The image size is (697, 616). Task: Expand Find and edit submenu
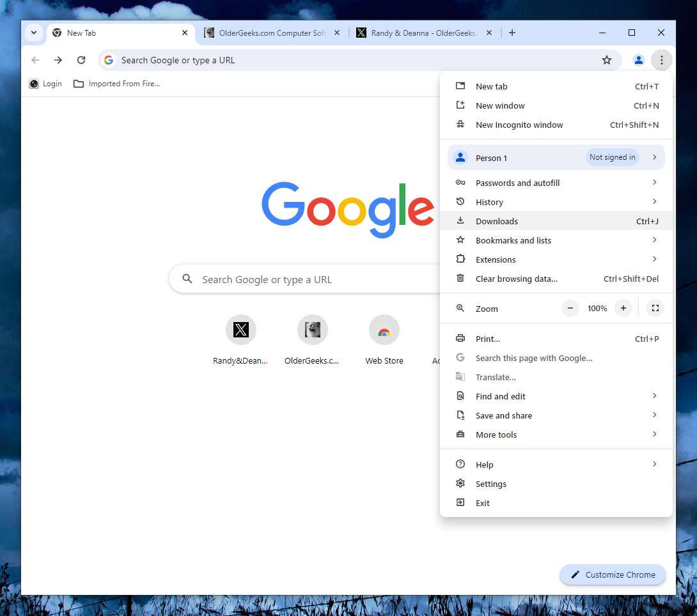point(556,396)
